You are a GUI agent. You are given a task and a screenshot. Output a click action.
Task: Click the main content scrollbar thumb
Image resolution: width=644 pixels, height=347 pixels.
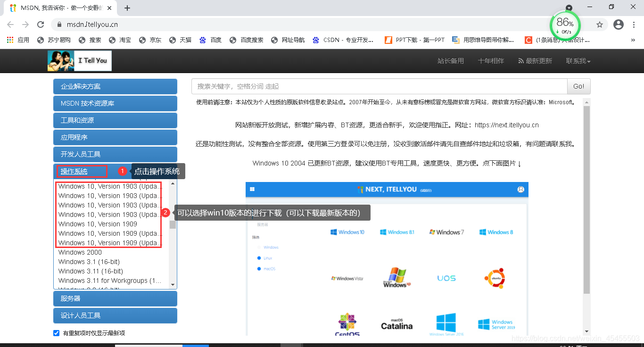pyautogui.click(x=587, y=200)
